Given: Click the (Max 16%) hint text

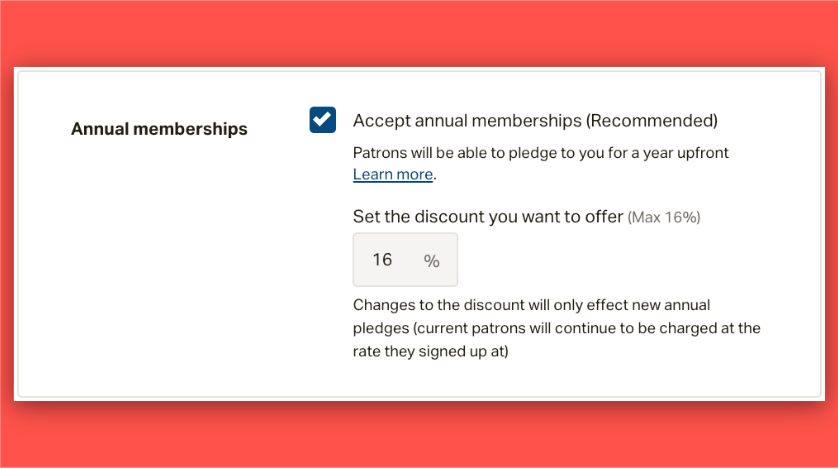Looking at the screenshot, I should coord(664,217).
